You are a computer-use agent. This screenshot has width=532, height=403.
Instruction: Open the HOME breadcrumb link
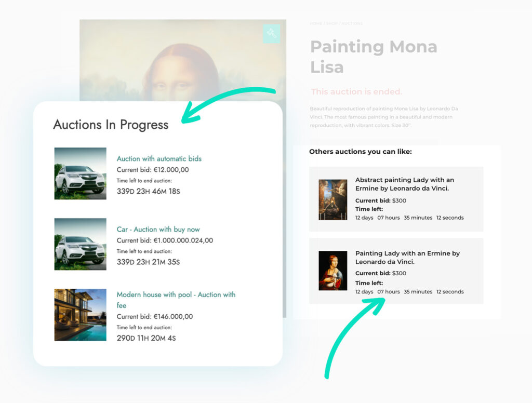[314, 23]
